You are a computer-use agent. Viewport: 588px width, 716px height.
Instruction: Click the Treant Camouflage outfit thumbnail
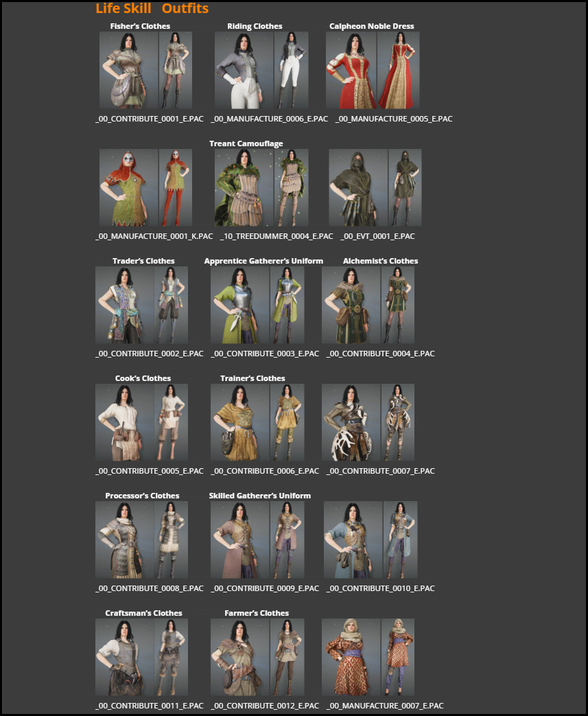point(261,187)
